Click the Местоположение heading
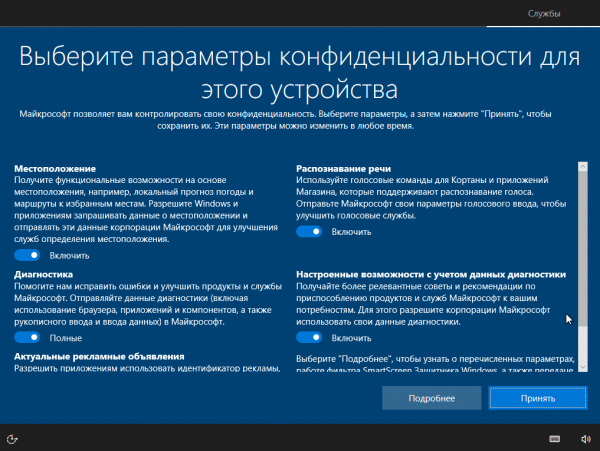 55,169
